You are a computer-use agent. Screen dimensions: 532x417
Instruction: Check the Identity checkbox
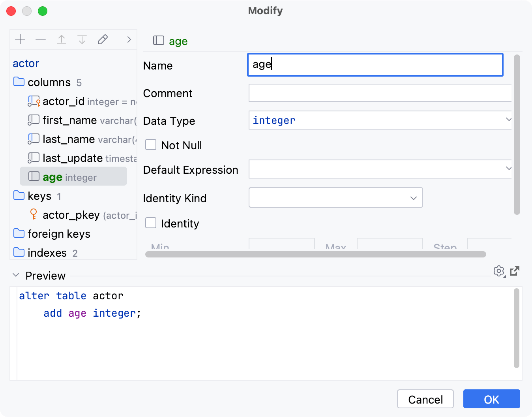click(150, 223)
